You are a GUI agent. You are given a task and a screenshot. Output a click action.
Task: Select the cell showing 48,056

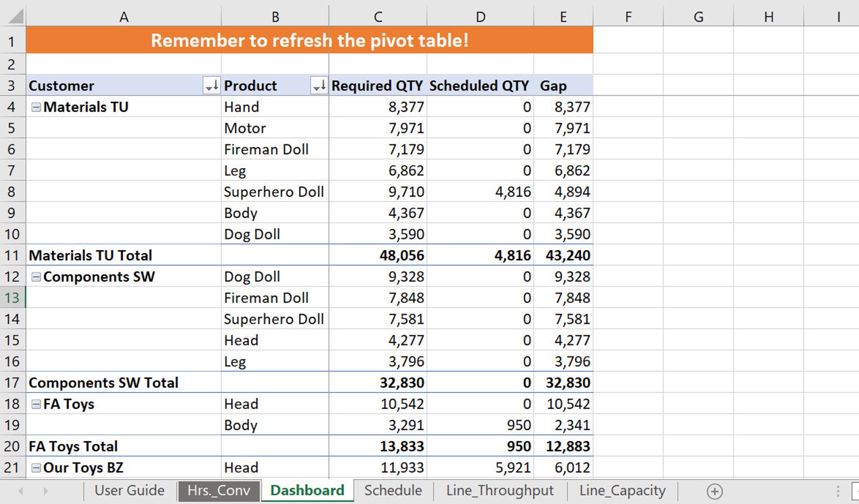click(x=378, y=255)
